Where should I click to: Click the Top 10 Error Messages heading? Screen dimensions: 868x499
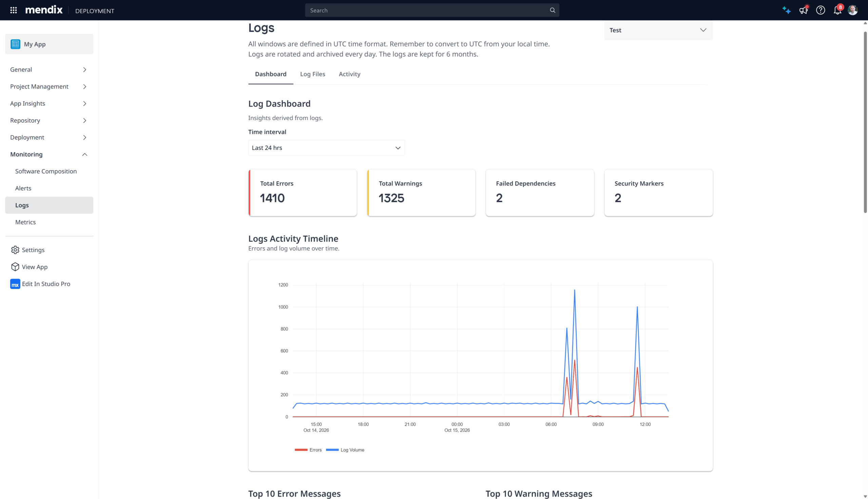(294, 494)
